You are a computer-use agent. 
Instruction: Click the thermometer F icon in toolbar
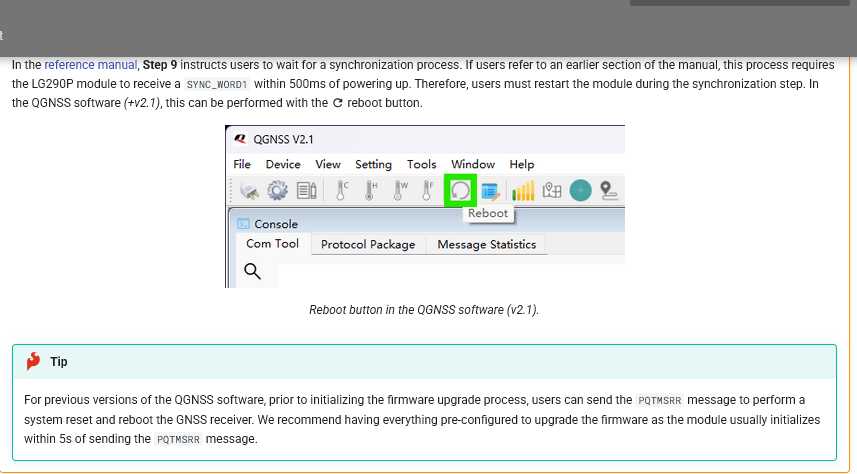click(428, 189)
